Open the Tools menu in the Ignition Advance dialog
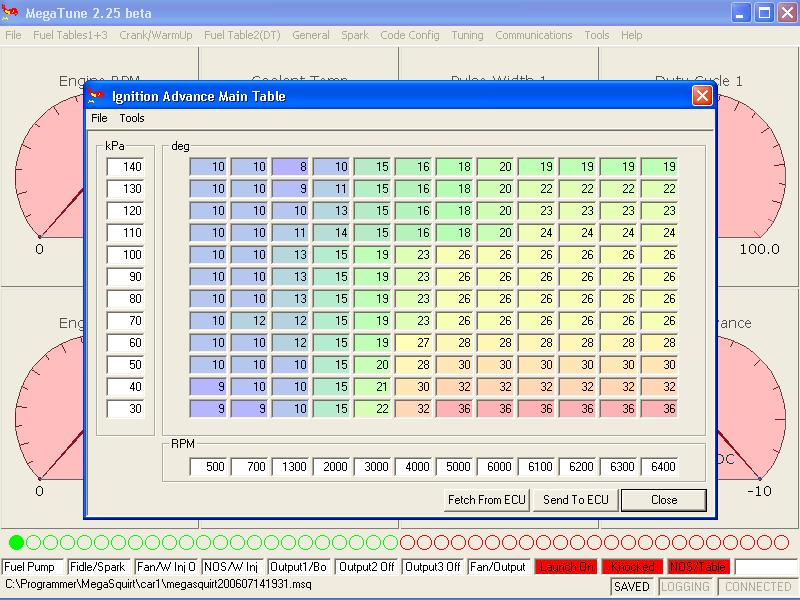Viewport: 800px width, 600px height. click(132, 118)
